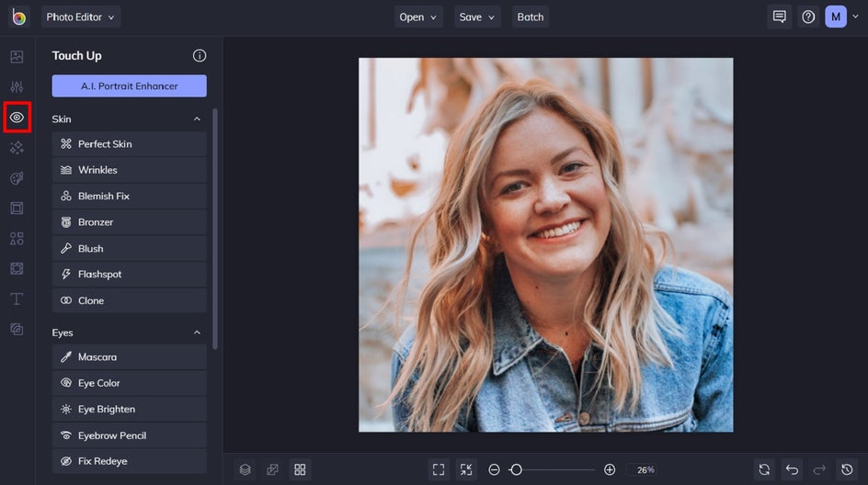The image size is (868, 485).
Task: Collapse the Eyes section
Action: (x=196, y=333)
